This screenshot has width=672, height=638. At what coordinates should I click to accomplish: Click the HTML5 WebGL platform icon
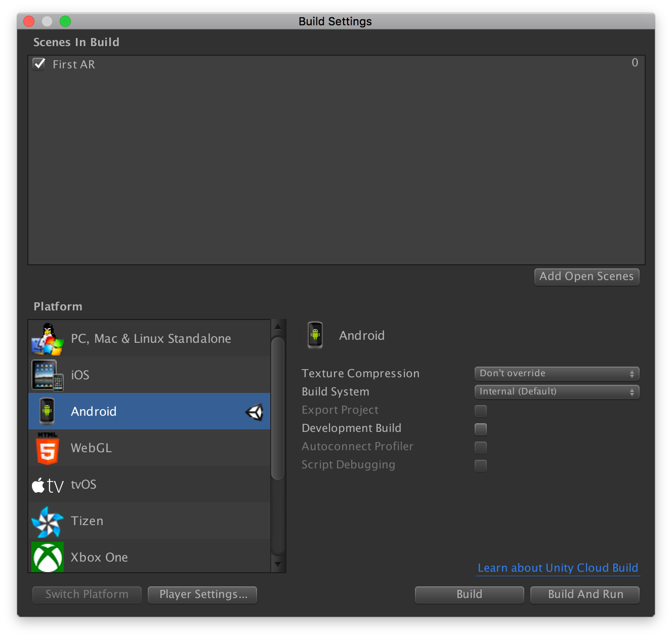(48, 448)
